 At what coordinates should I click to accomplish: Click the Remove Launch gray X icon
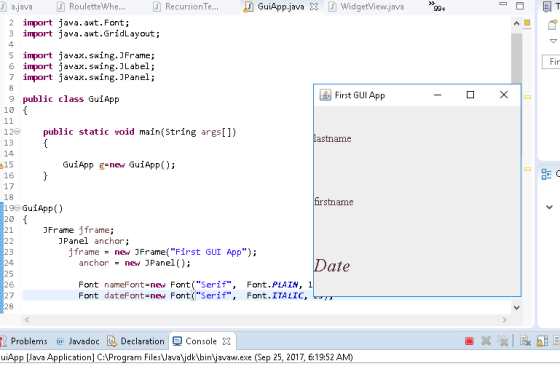486,341
